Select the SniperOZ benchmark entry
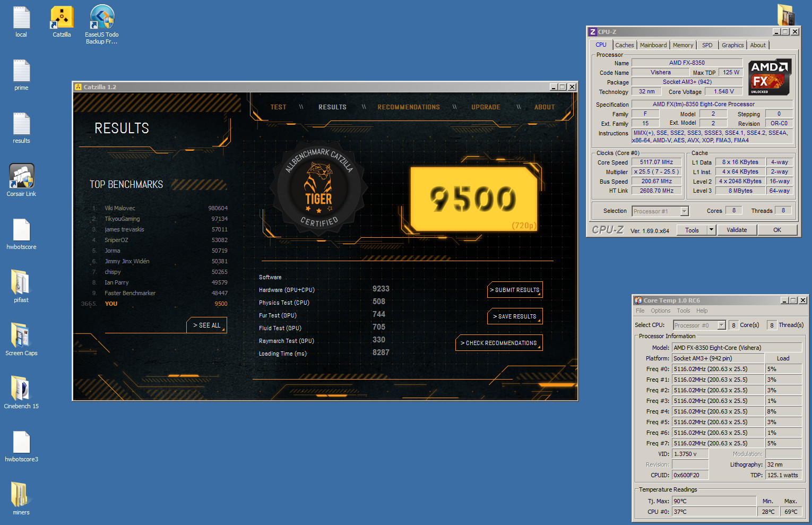This screenshot has width=812, height=525. point(159,240)
